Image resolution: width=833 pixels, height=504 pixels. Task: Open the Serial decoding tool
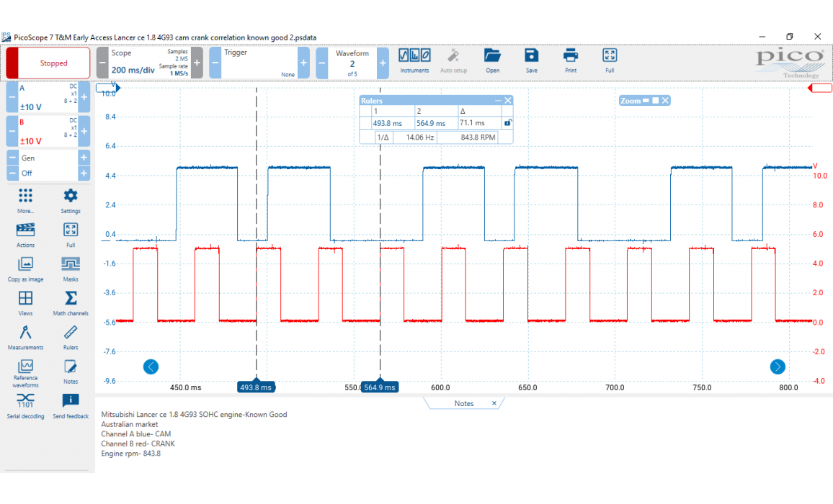click(25, 401)
